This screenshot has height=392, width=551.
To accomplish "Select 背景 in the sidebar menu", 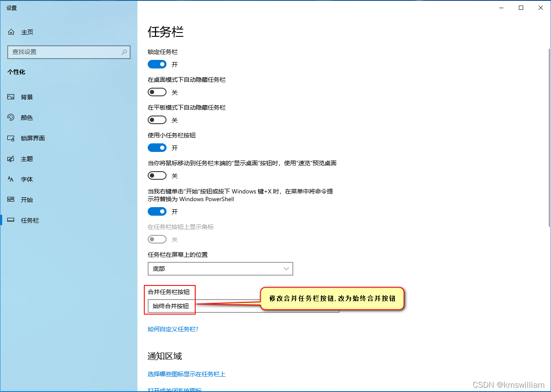I will (69, 97).
